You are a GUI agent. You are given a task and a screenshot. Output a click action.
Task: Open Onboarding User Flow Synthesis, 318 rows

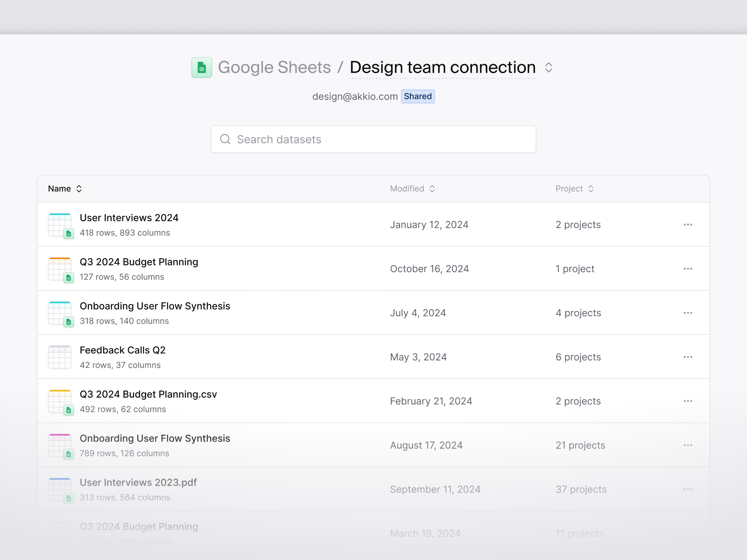155,306
